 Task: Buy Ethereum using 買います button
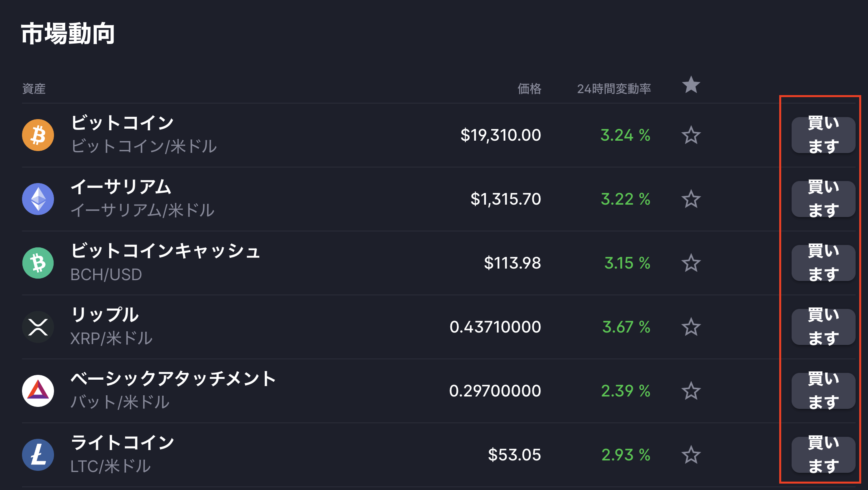coord(823,199)
